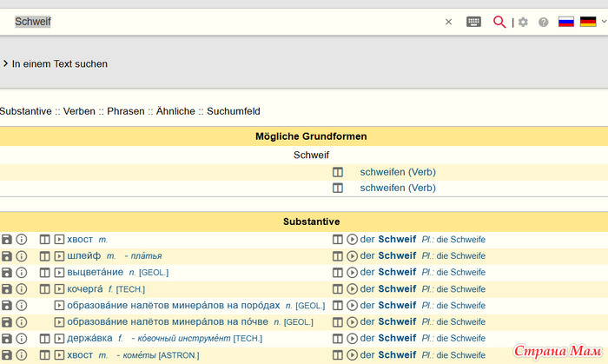
Task: Show info for the first хвост m. entry
Action: point(22,239)
